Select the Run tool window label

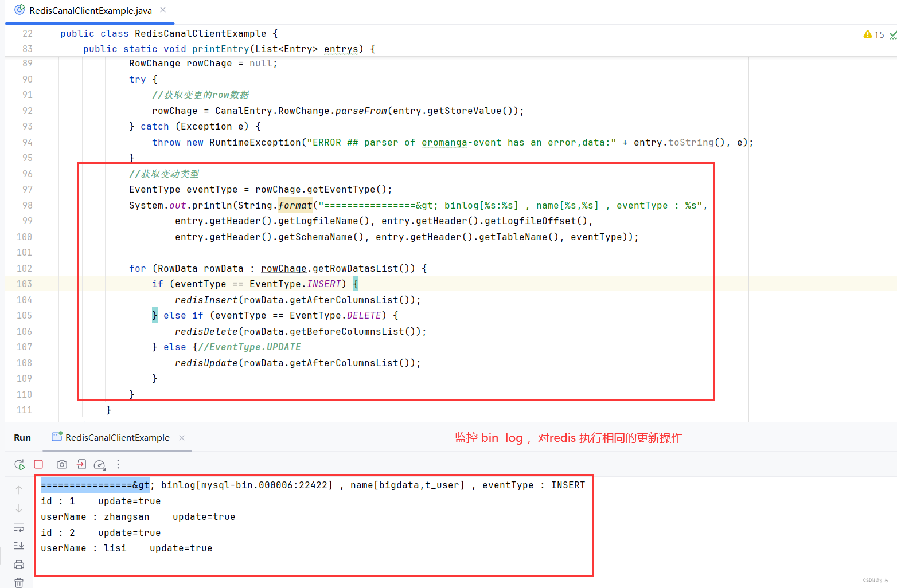22,437
